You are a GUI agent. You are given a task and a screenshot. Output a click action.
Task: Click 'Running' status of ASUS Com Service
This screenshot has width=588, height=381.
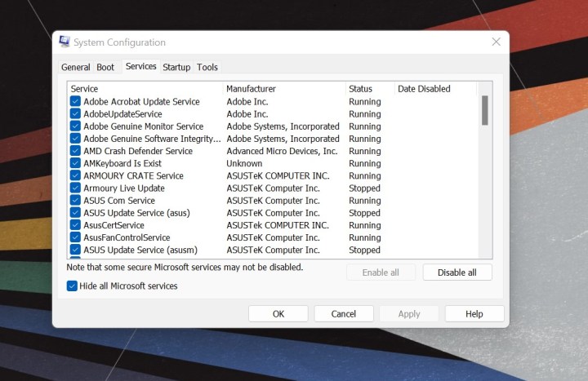365,201
